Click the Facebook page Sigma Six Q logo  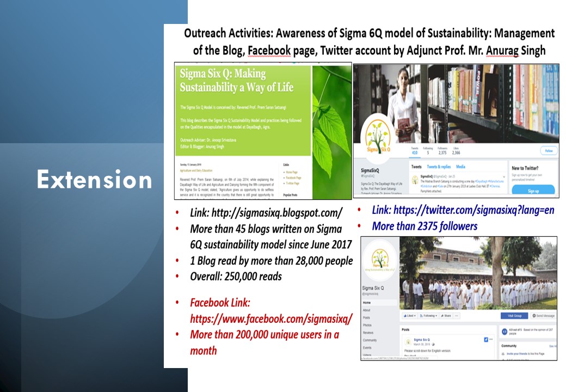tap(380, 259)
